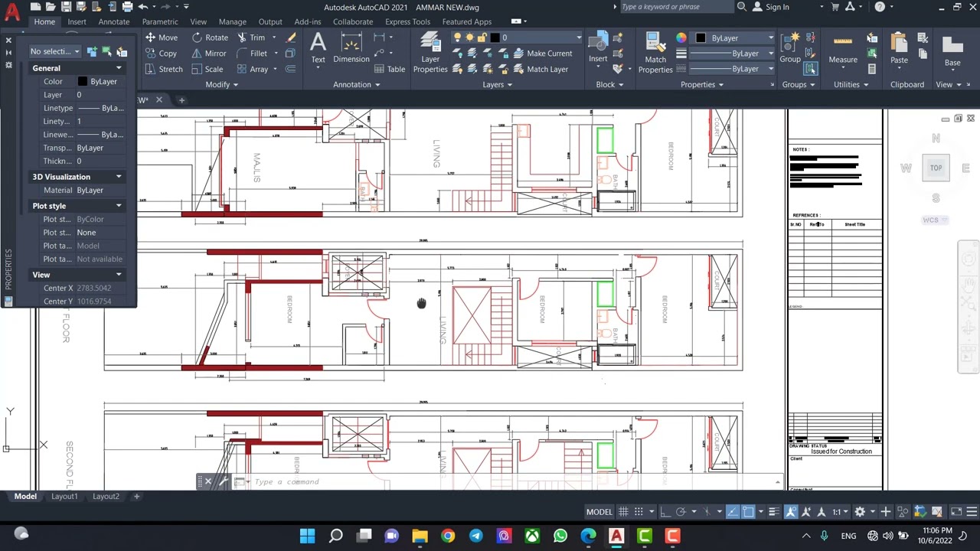This screenshot has height=551, width=980.
Task: Open the Quick Calculator icon
Action: (872, 69)
